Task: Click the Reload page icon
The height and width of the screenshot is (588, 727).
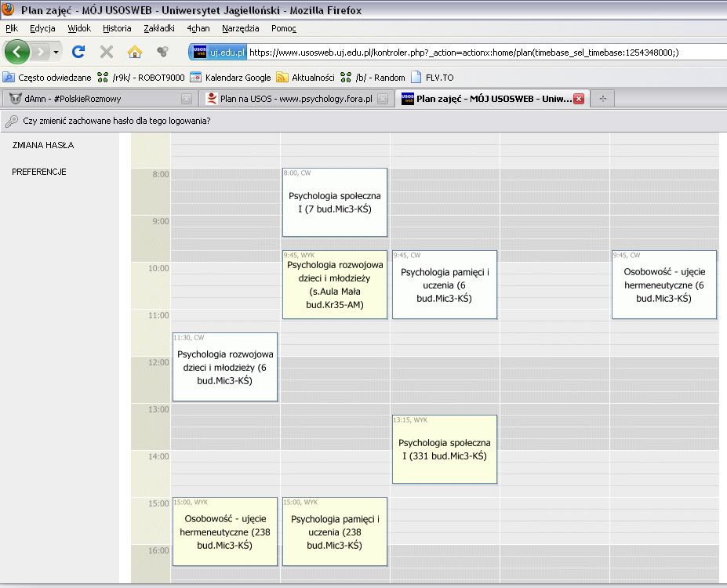Action: (78, 52)
